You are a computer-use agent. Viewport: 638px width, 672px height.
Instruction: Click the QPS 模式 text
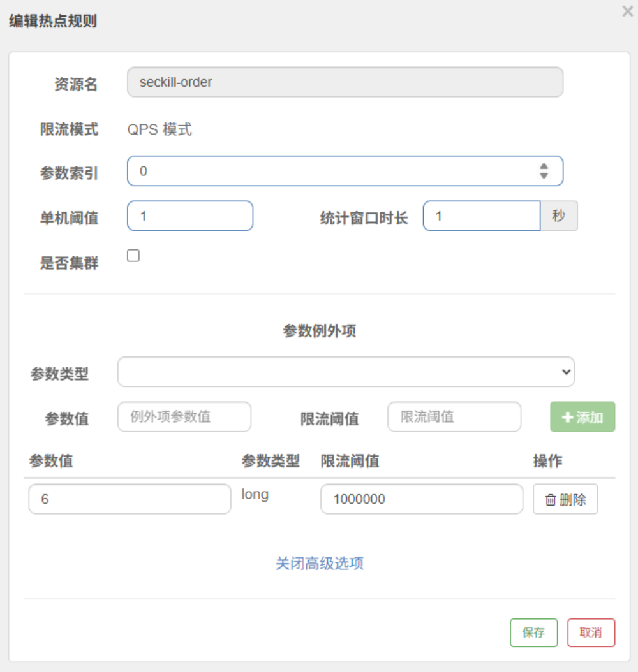pos(159,129)
